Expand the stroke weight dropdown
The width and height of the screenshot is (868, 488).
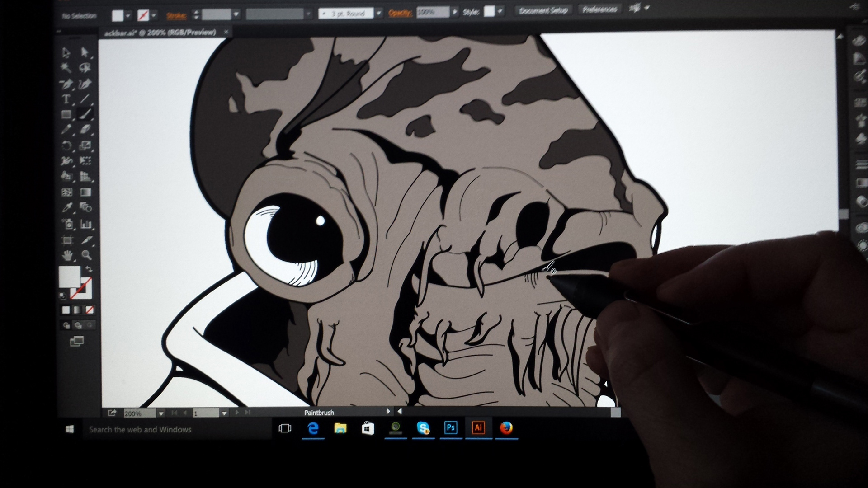tap(236, 14)
